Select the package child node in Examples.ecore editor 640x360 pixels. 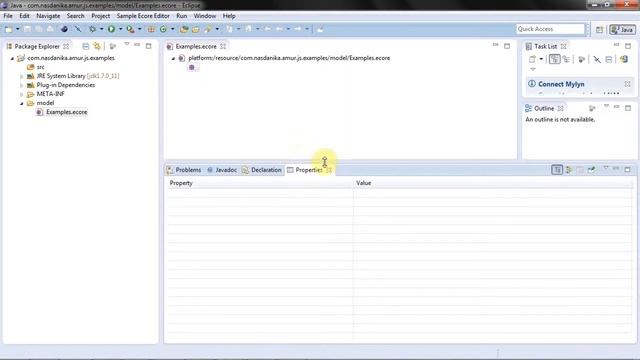192,67
